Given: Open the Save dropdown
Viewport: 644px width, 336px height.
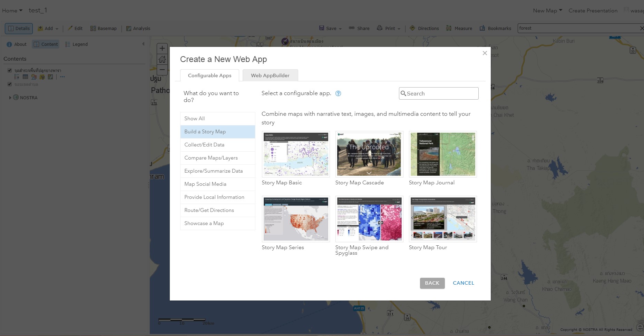Looking at the screenshot, I should pyautogui.click(x=330, y=29).
